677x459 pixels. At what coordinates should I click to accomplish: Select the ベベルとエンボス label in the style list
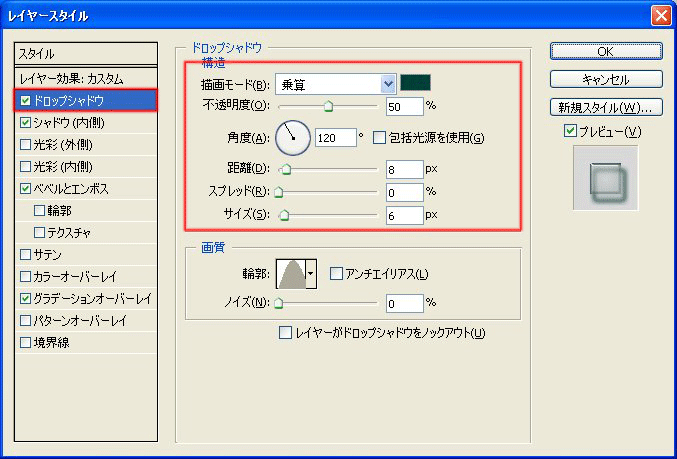tap(71, 189)
